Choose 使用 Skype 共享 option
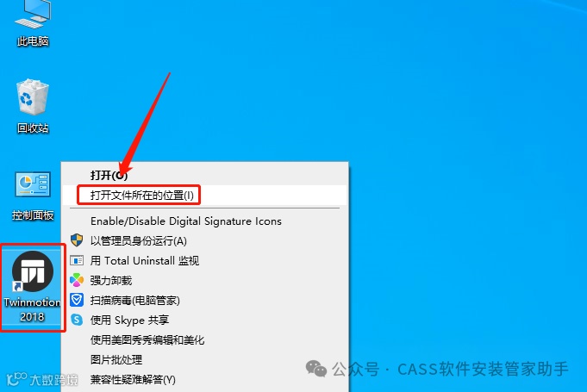This screenshot has height=392, width=587. click(129, 320)
